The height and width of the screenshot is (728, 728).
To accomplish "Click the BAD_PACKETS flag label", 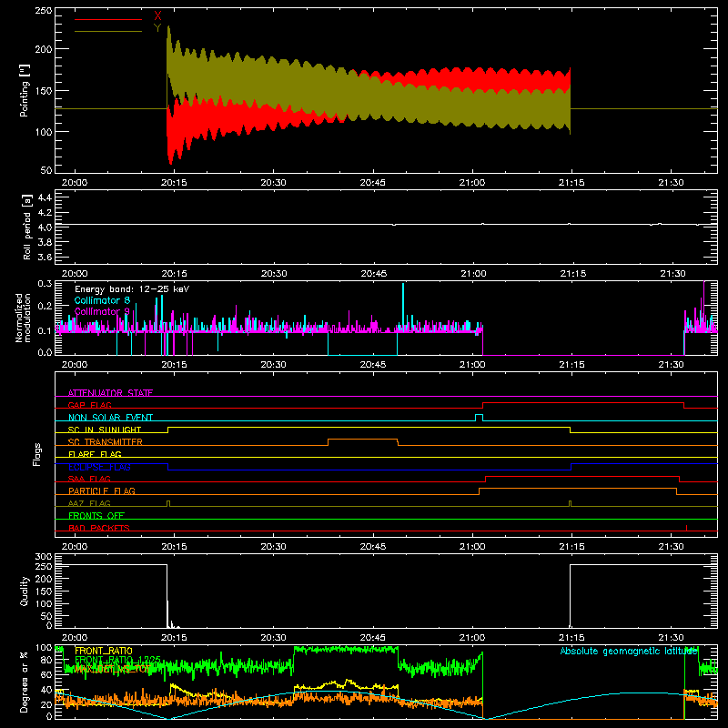I will pyautogui.click(x=99, y=528).
